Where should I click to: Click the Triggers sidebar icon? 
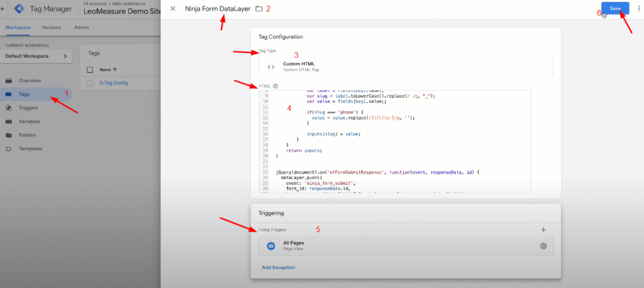click(x=9, y=108)
